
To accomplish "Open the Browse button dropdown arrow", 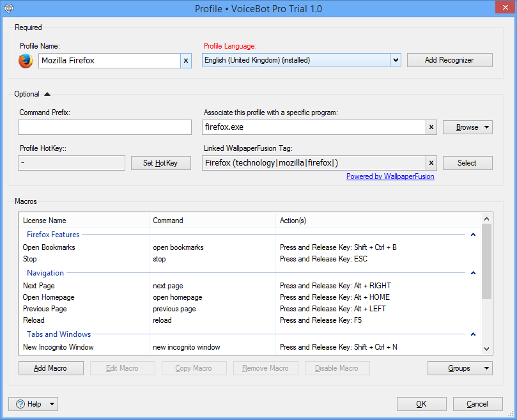I will (x=486, y=127).
